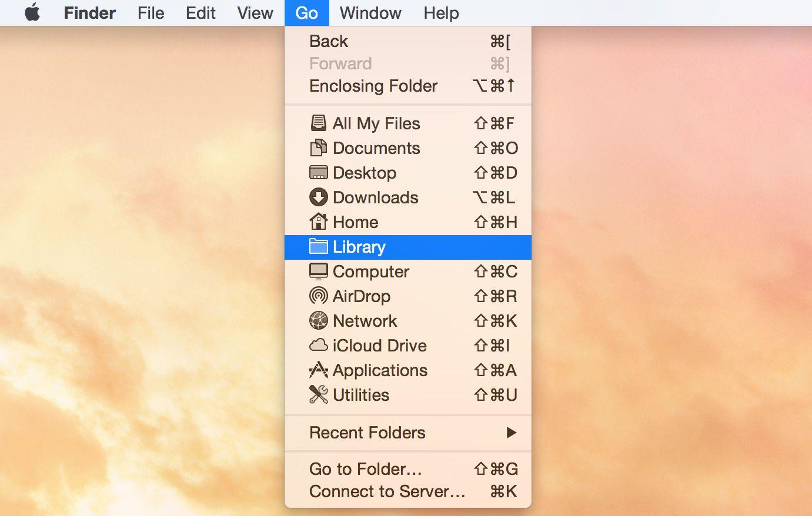Open the View menu
Viewport: 812px width, 516px height.
click(255, 13)
